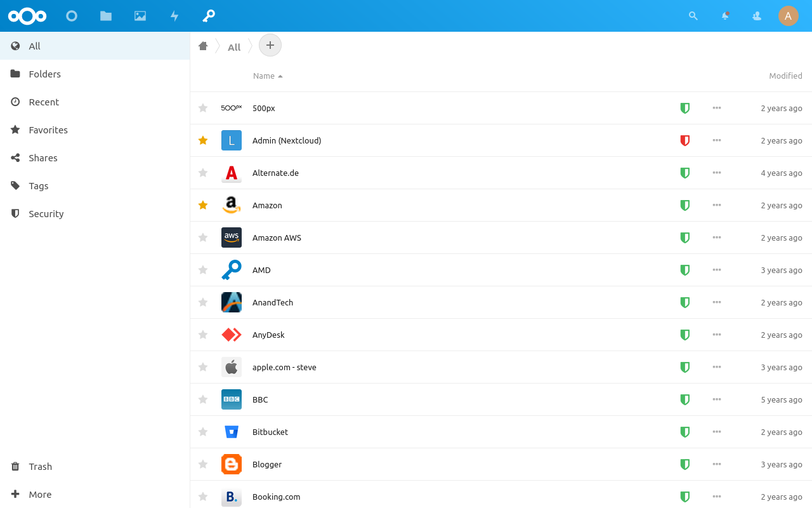Viewport: 812px width, 508px height.
Task: Click the All breadcrumb
Action: [x=234, y=47]
